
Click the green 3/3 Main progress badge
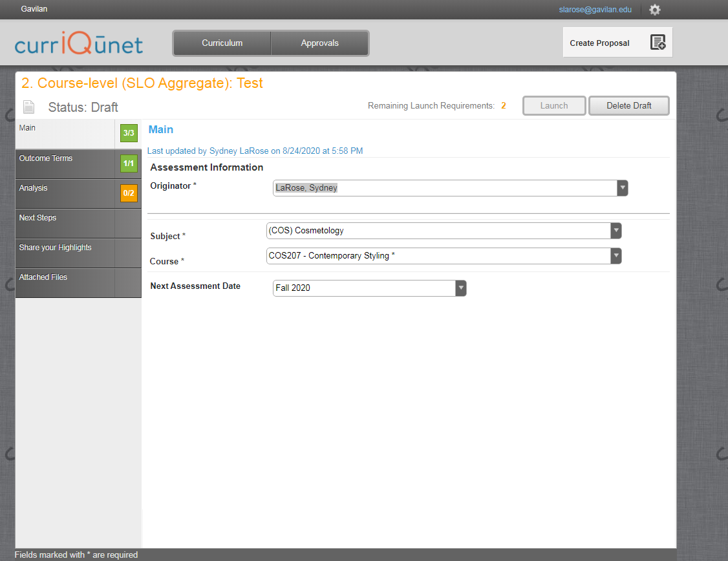[129, 134]
